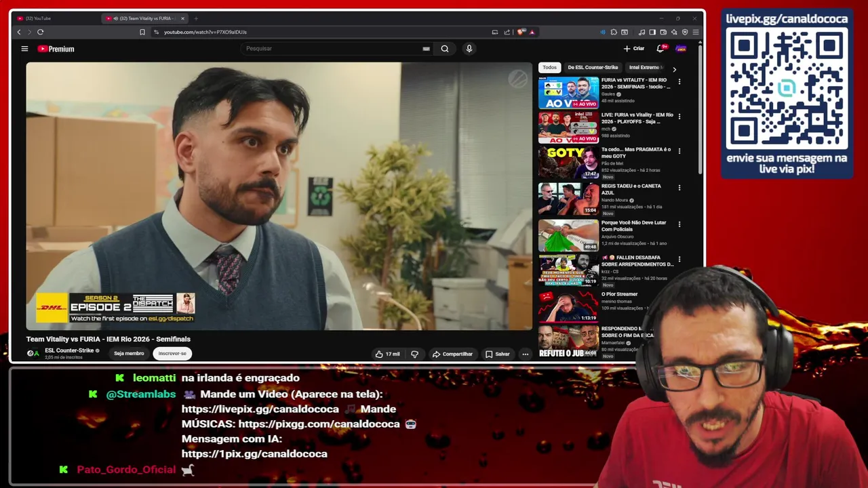Open the Gaules 'FURIA vs VITALITY' live thumbnail

568,93
